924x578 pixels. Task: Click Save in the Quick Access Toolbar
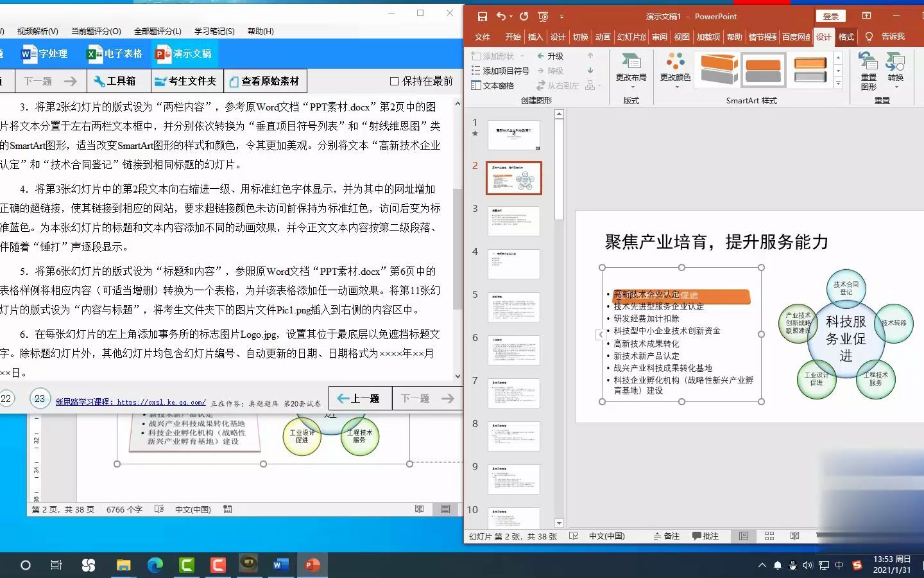(x=483, y=16)
